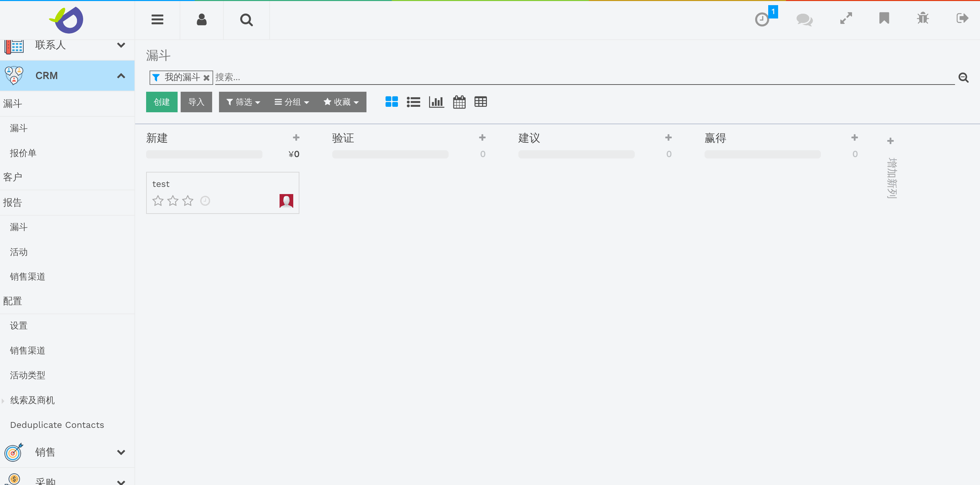Click the 新建 column progress bar
This screenshot has height=485, width=980.
204,154
